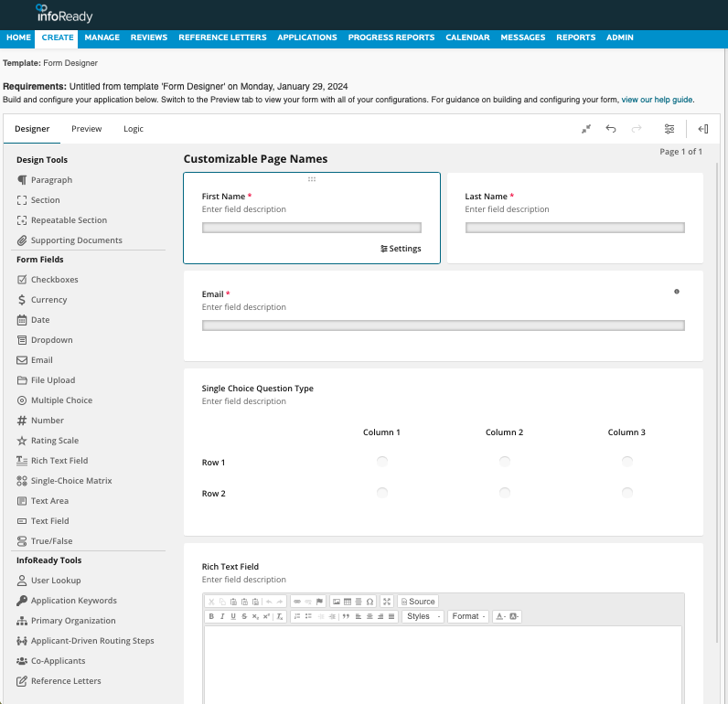Add a Paragraph design tool
728x704 pixels.
[x=51, y=180]
